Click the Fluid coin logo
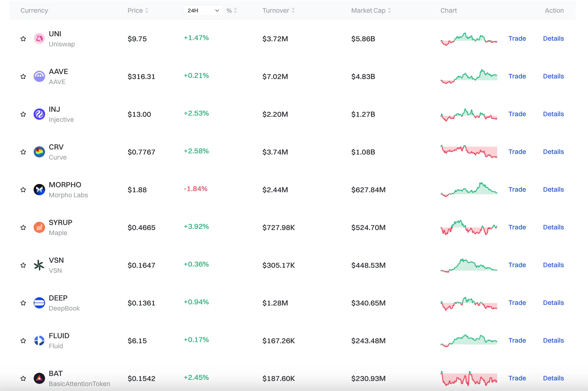The height and width of the screenshot is (391, 588). click(39, 341)
